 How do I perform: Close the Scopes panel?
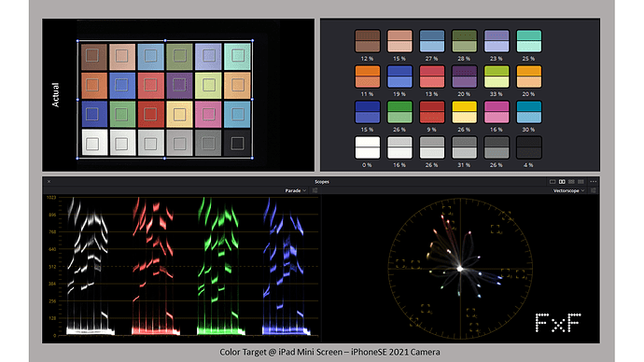coord(49,181)
